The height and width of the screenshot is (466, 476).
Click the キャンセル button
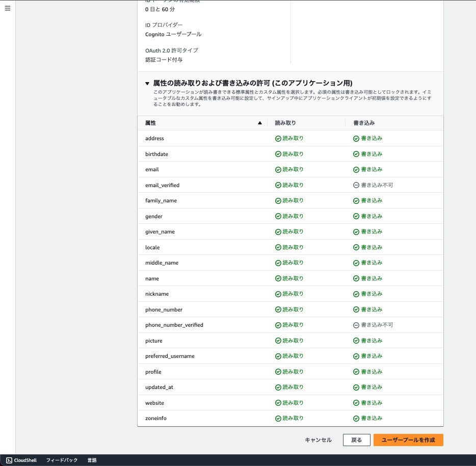[318, 440]
